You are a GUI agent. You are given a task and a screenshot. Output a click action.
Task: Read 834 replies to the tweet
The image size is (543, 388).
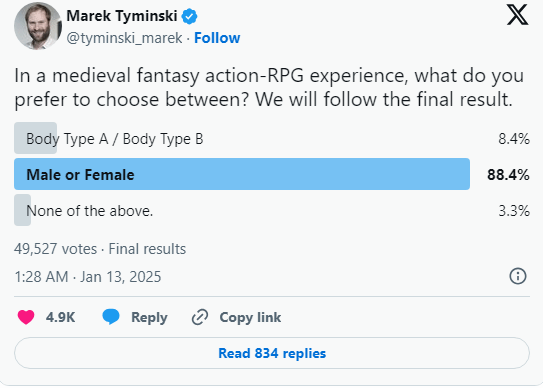point(272,353)
